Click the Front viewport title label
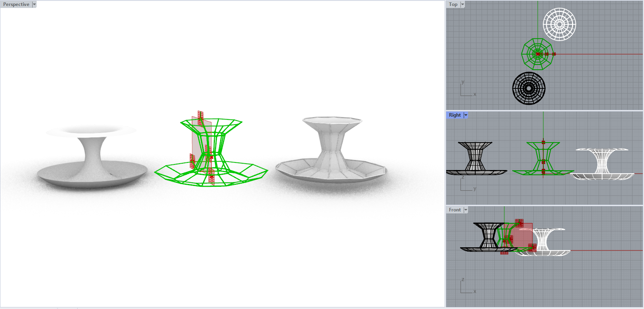644x309 pixels. click(455, 210)
